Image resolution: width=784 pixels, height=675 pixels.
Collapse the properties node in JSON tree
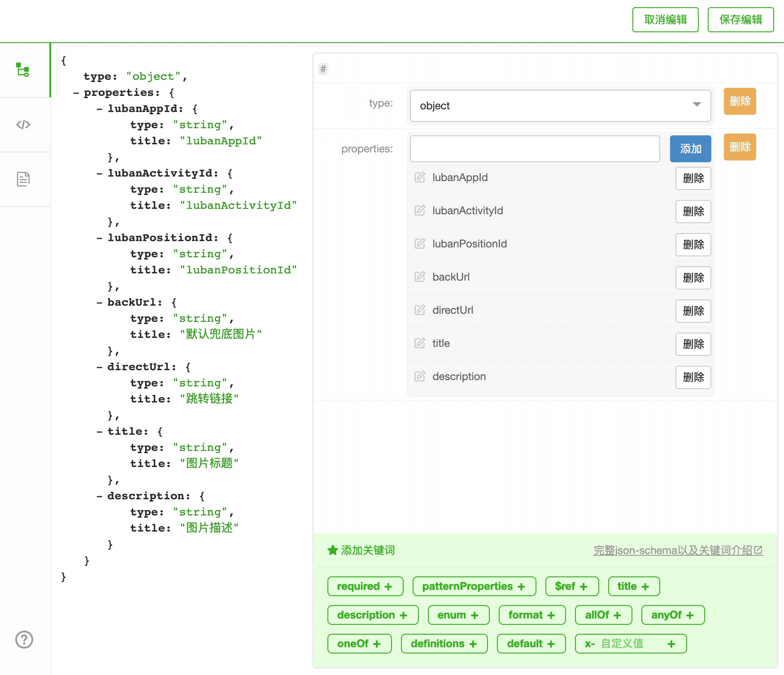pyautogui.click(x=76, y=93)
